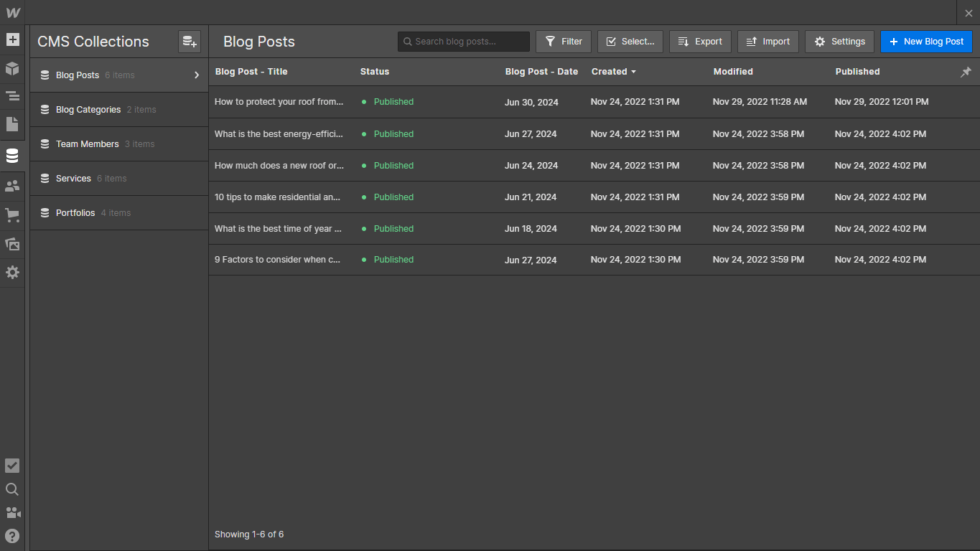Viewport: 980px width, 551px height.
Task: Open the audit checkmark panel
Action: 12,466
